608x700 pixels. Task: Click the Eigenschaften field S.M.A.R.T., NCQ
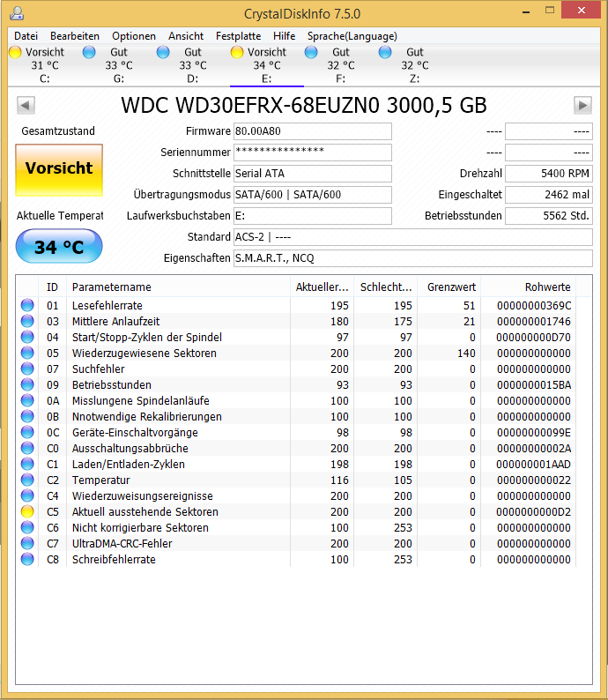click(413, 258)
